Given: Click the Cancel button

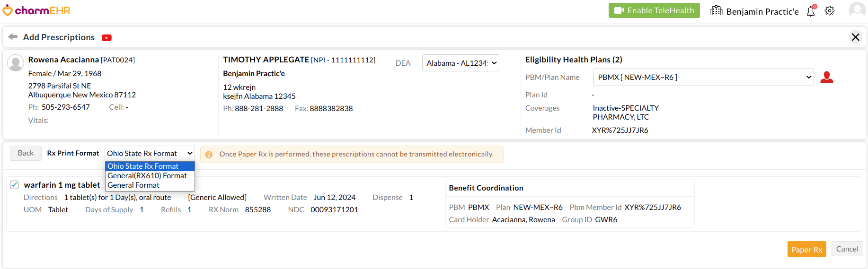Looking at the screenshot, I should 847,249.
